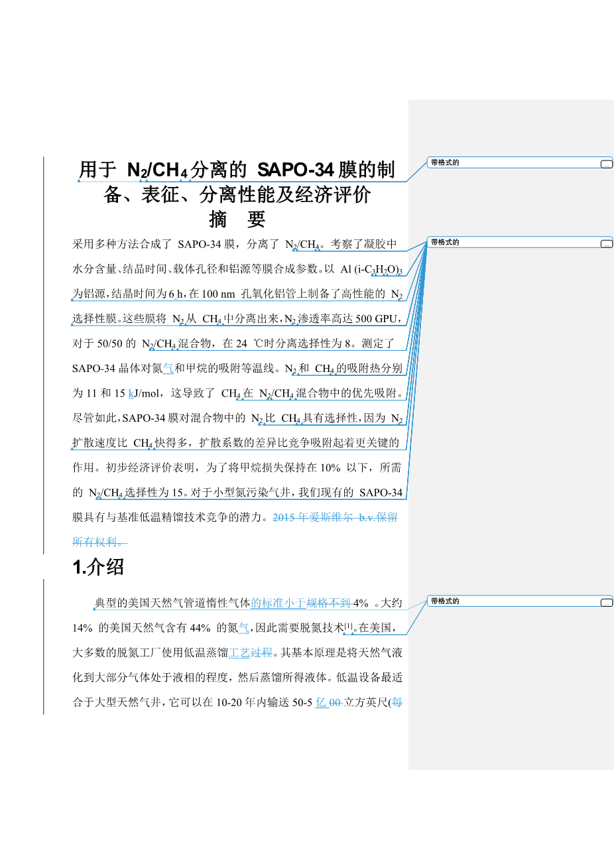This screenshot has height=868, width=614.
Task: Click the inserted '气' in '44% 的氮气'
Action: click(x=244, y=628)
